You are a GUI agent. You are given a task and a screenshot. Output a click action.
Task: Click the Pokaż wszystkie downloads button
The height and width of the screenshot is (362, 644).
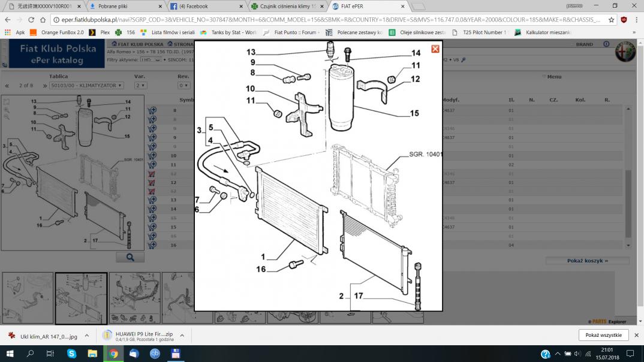pos(603,335)
